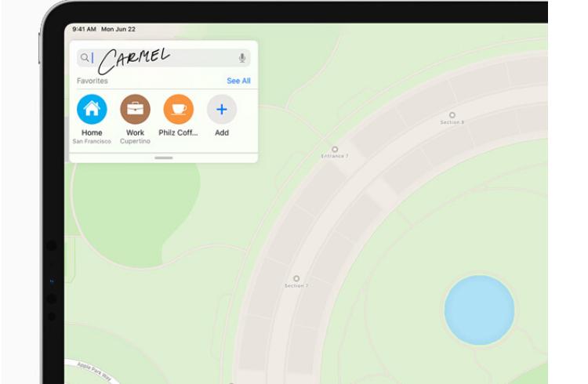Viewport: 588px width, 384px height.
Task: Click the blue pond on the map
Action: tap(479, 310)
